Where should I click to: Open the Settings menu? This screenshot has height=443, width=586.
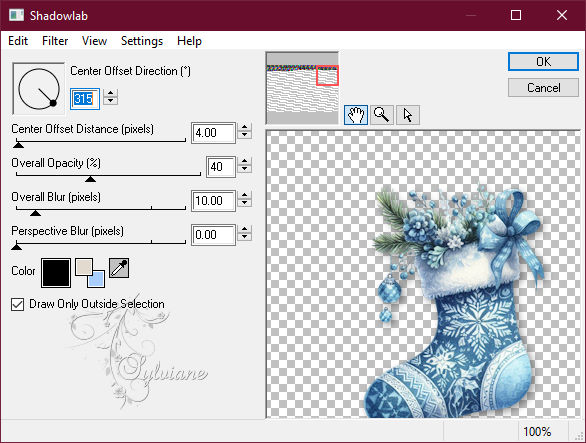click(142, 41)
